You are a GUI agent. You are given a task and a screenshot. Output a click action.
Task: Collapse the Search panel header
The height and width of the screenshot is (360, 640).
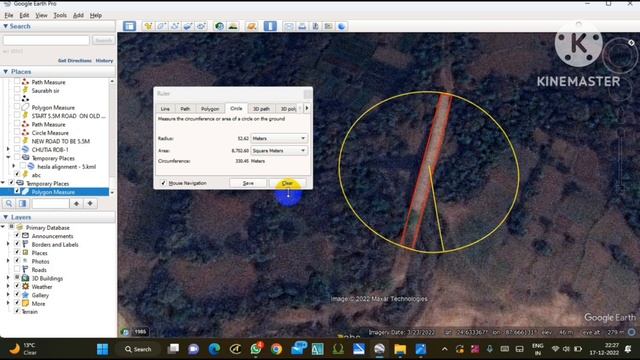[x=6, y=26]
